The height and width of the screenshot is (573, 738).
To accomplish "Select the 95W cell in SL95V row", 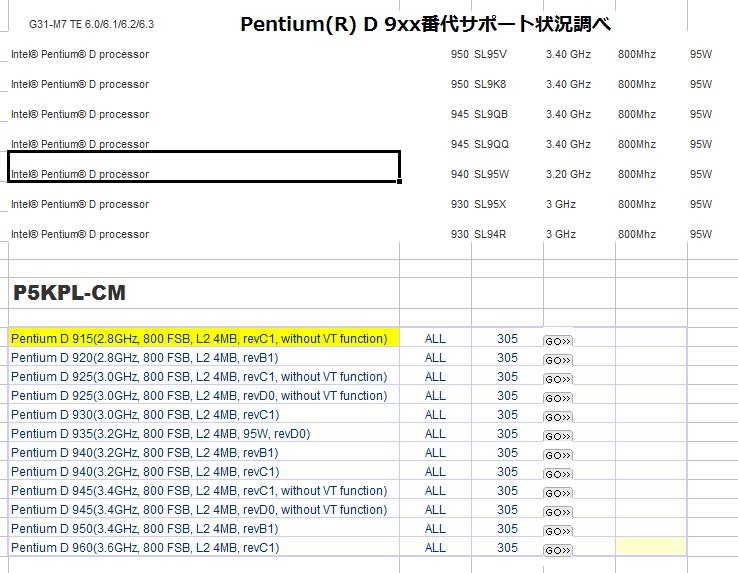I will [x=701, y=54].
